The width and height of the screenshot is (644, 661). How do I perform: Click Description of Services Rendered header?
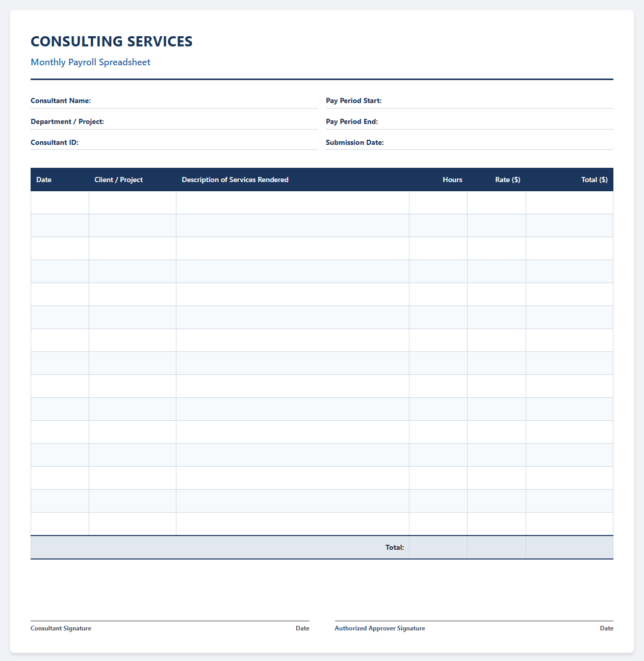(293, 180)
